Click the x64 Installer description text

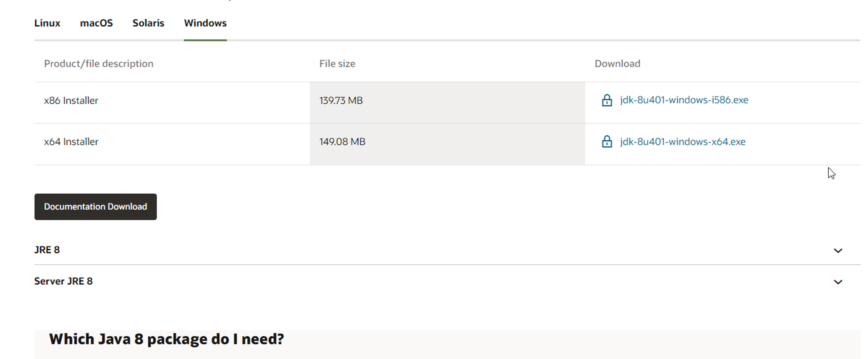click(71, 142)
